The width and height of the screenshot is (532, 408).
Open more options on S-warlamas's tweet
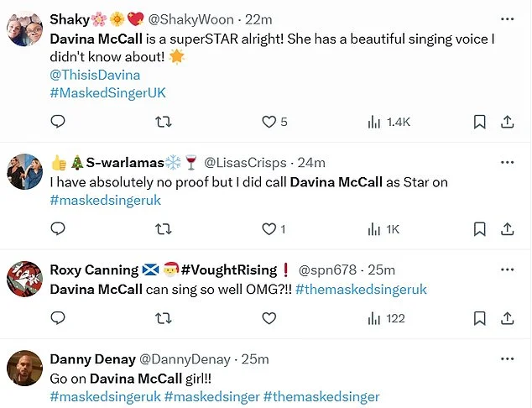click(x=507, y=162)
